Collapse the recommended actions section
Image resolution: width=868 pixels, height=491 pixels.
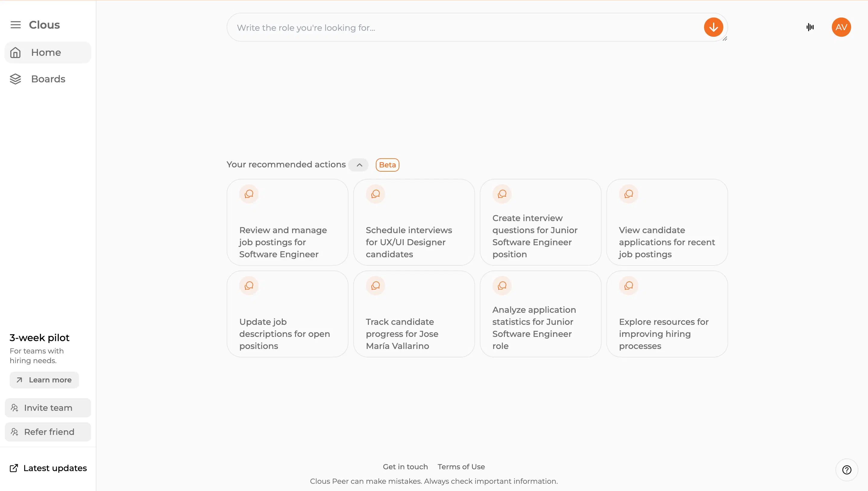359,165
